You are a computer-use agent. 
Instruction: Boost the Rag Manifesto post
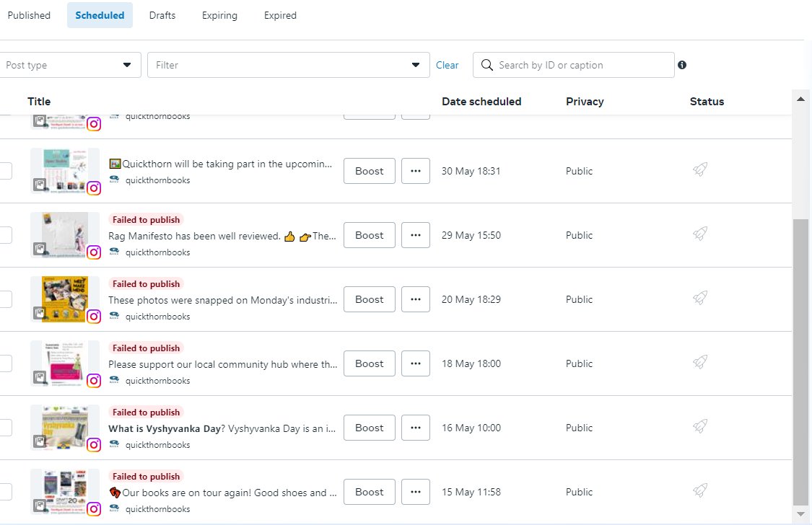[x=370, y=235]
